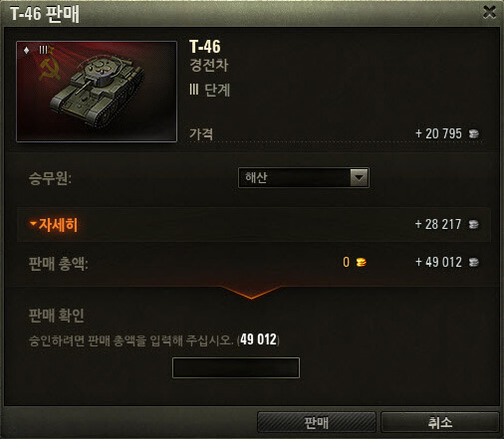Click the arrow button of the crew dropdown
Image resolution: width=504 pixels, height=439 pixels.
[359, 177]
